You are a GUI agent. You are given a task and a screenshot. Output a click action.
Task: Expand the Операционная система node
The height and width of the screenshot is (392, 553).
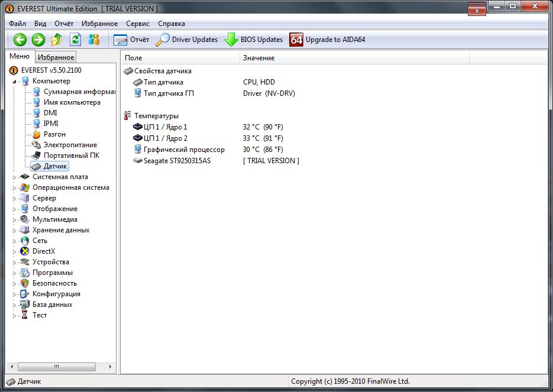[x=15, y=187]
